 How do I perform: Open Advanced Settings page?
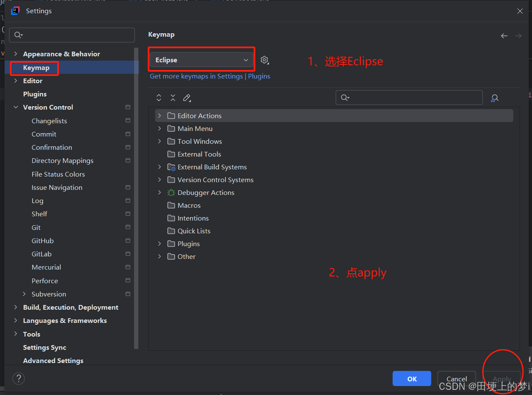tap(53, 360)
